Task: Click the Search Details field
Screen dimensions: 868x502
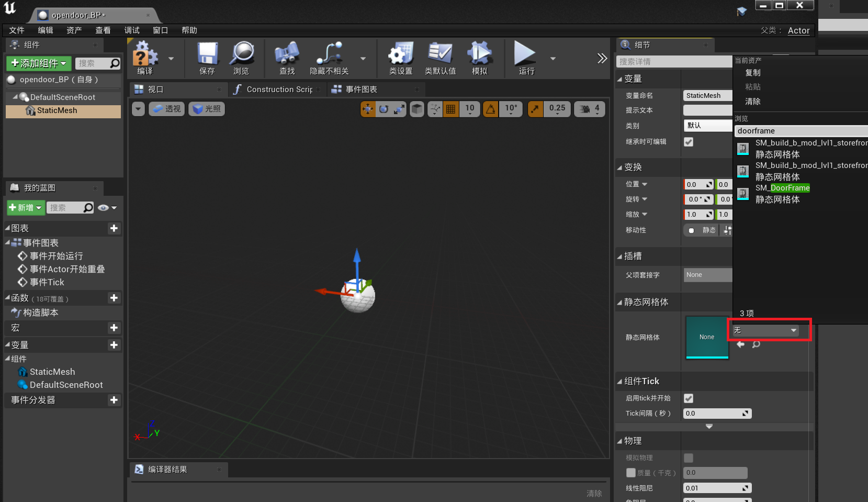Action: click(x=674, y=62)
